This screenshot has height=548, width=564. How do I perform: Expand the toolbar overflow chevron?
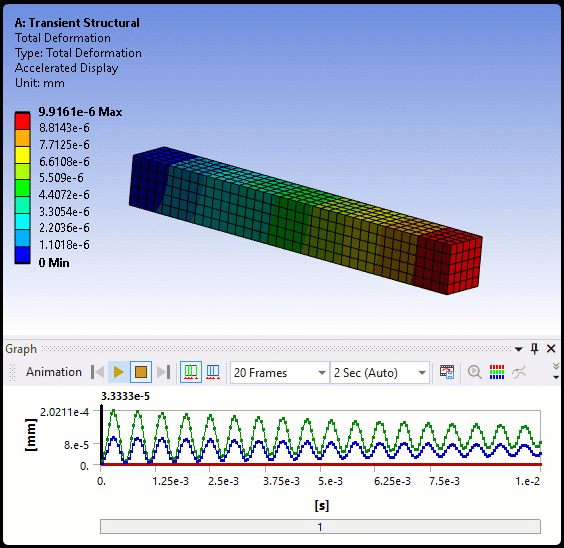(556, 371)
